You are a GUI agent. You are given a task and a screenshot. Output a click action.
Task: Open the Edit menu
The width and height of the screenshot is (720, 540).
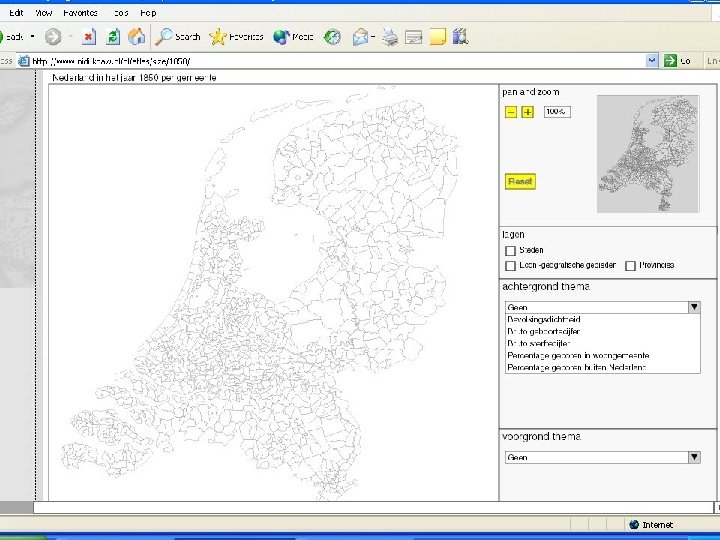coord(16,13)
